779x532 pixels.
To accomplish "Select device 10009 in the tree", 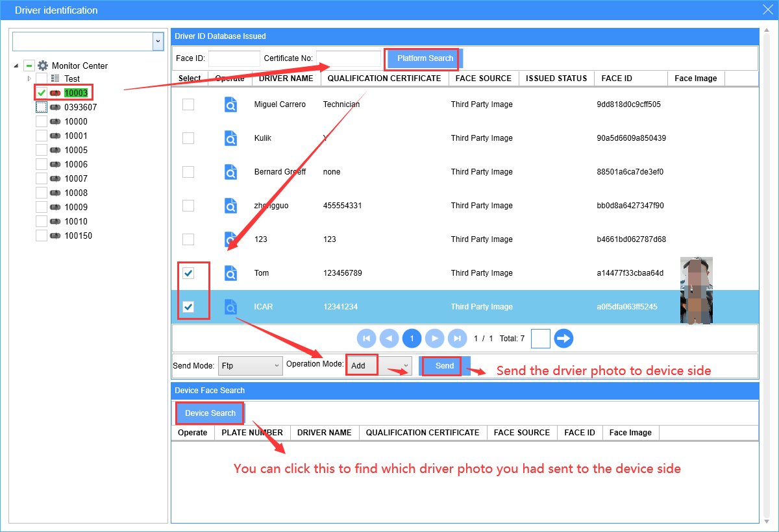I will (75, 207).
